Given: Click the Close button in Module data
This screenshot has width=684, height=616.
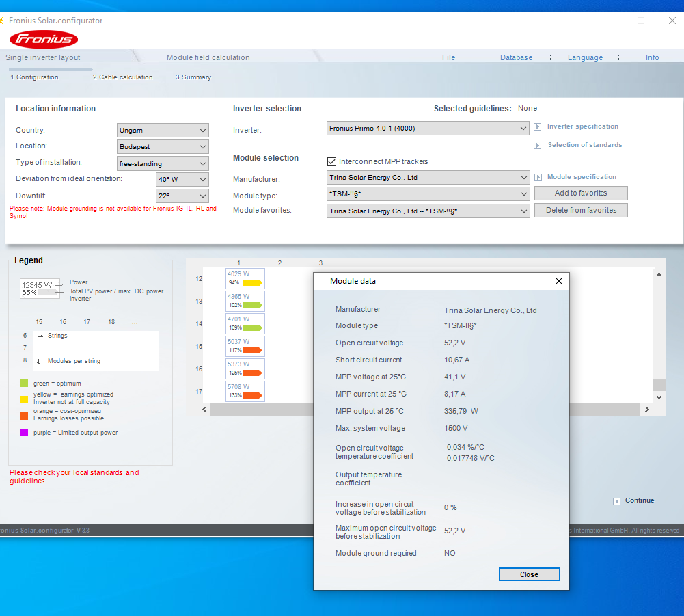Looking at the screenshot, I should [529, 574].
